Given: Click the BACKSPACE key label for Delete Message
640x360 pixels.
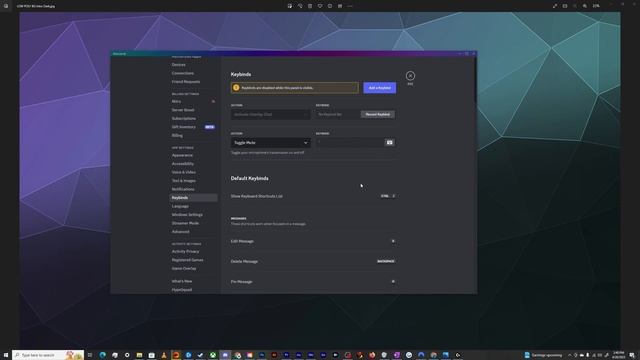Looking at the screenshot, I should tap(386, 261).
